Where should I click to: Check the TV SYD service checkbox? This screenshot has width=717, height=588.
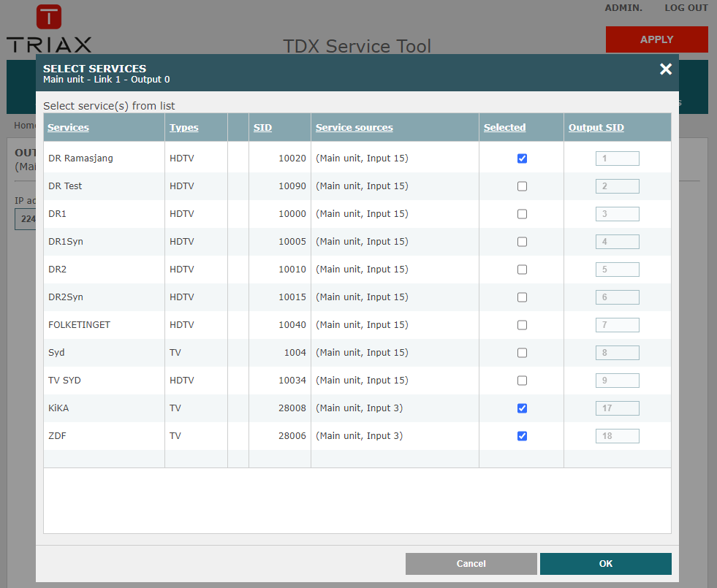pos(522,381)
